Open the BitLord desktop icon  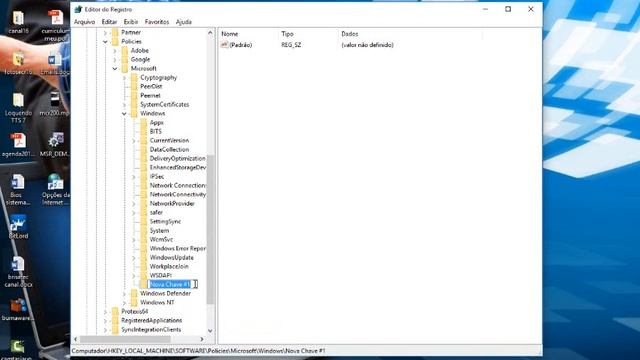(18, 227)
